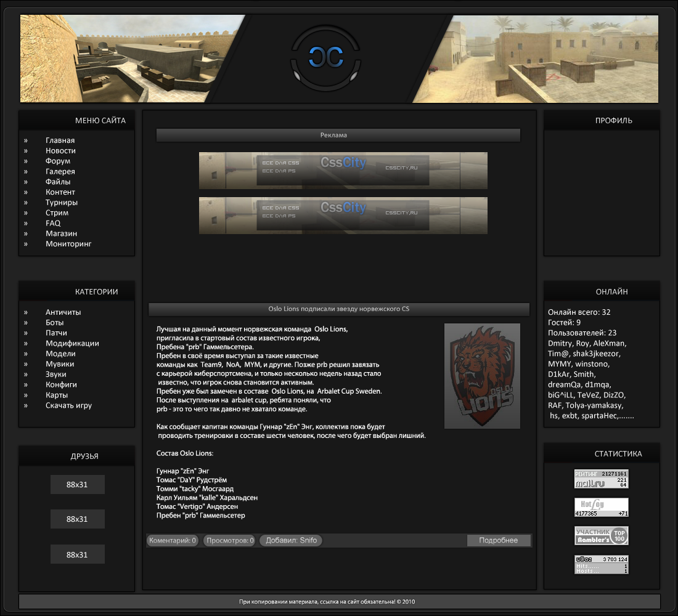Click roster entry Гуннар "zEn" Энг
The width and height of the screenshot is (678, 616).
[x=182, y=471]
